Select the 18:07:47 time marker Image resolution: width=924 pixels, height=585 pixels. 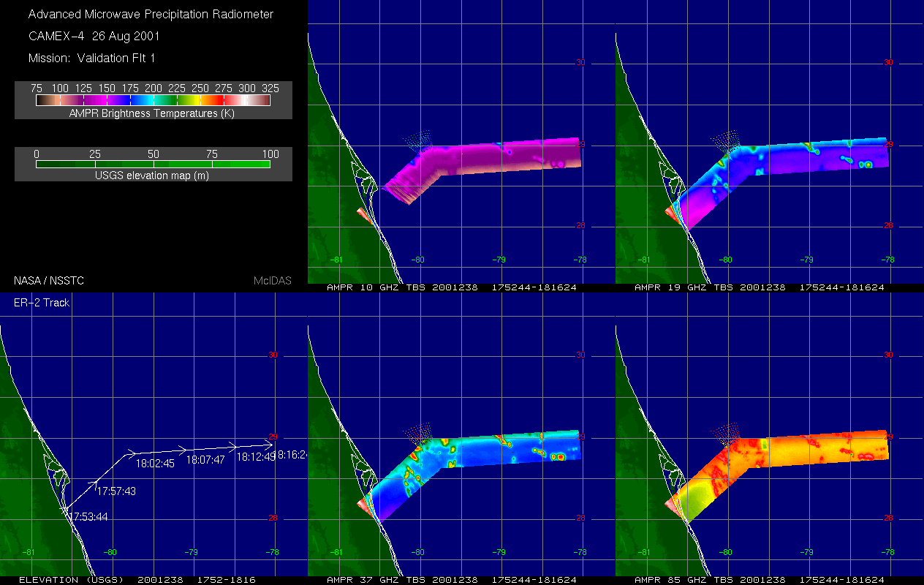coord(205,460)
